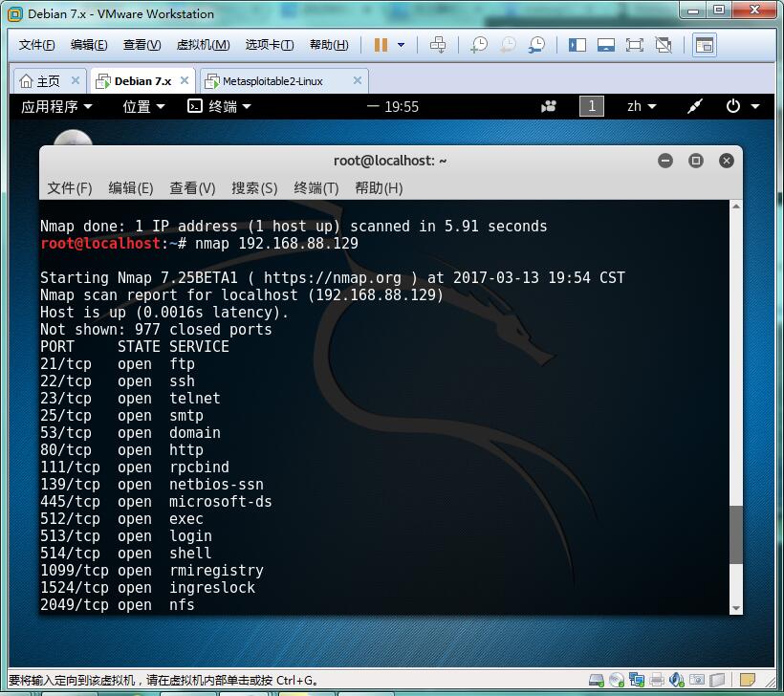Open the power system menu in top panel
This screenshot has width=784, height=696.
point(743,106)
